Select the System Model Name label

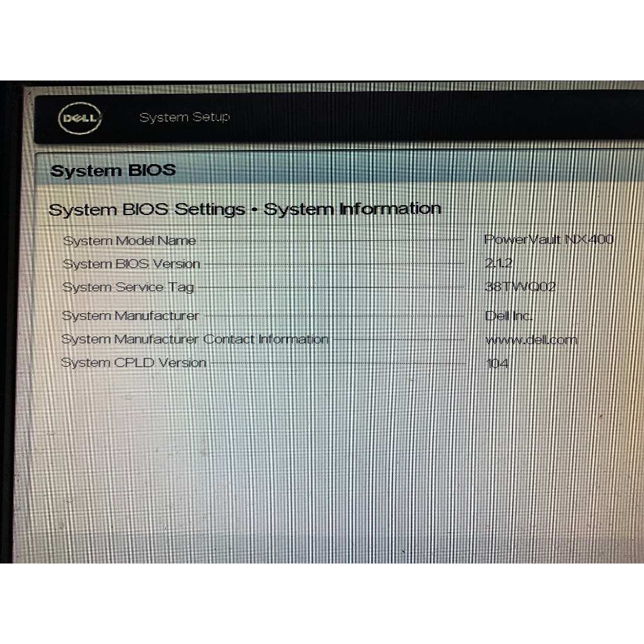130,241
